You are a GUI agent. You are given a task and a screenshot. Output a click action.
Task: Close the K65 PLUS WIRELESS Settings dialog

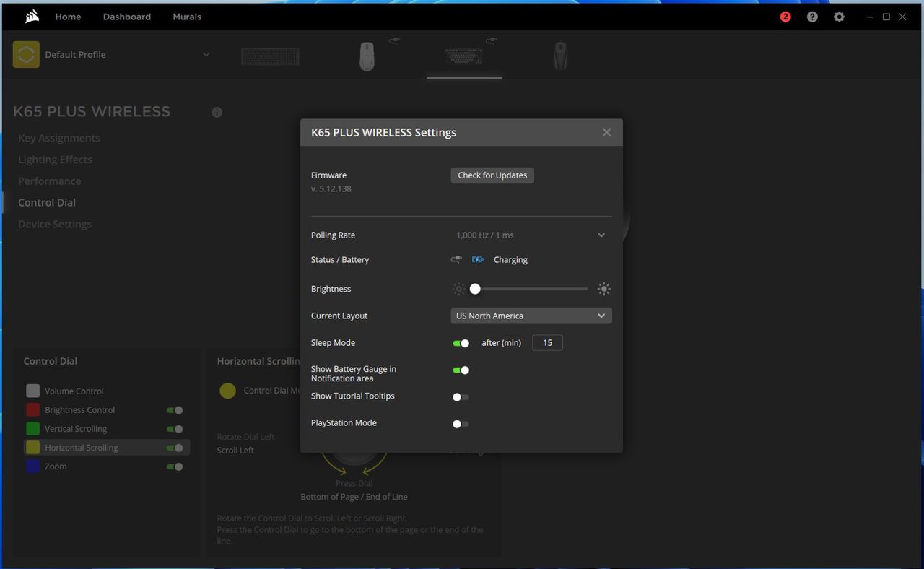606,132
